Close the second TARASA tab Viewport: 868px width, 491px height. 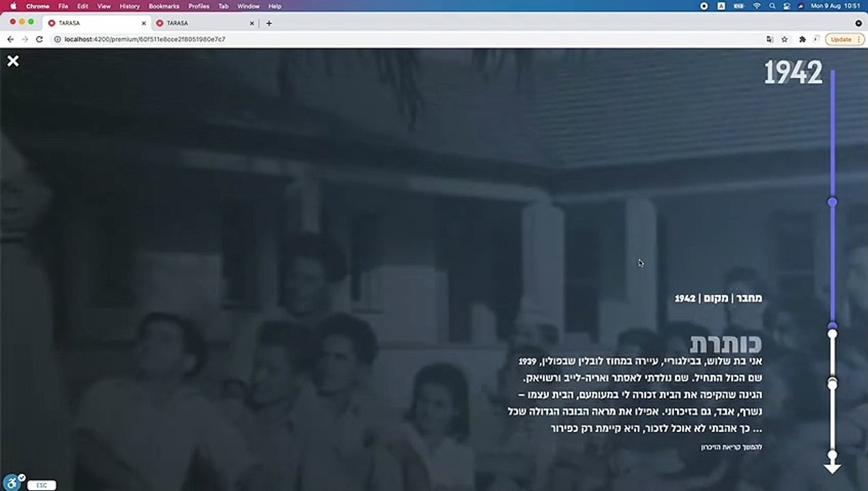coord(252,23)
